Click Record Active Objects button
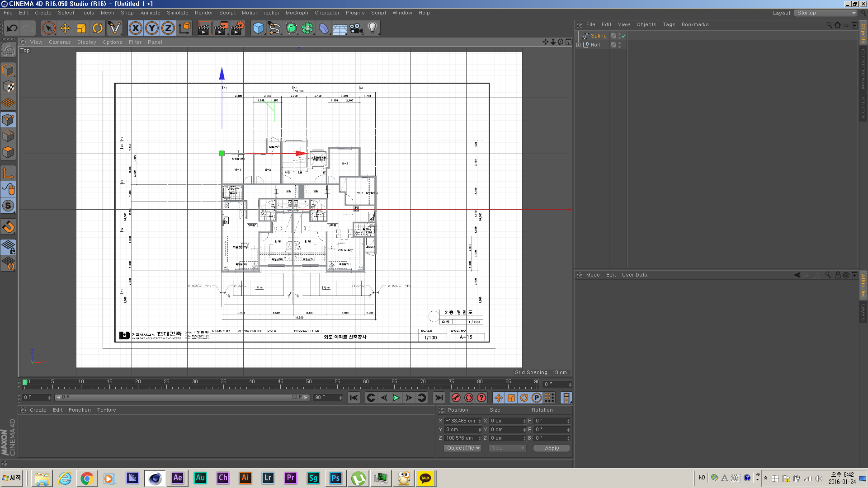The image size is (868, 488). 456,398
